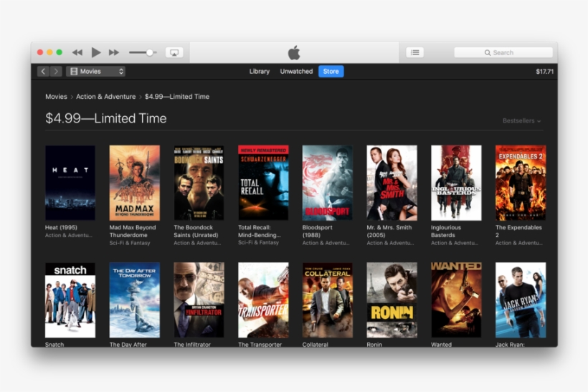This screenshot has width=588, height=392.
Task: Select the Store tab
Action: coord(331,71)
